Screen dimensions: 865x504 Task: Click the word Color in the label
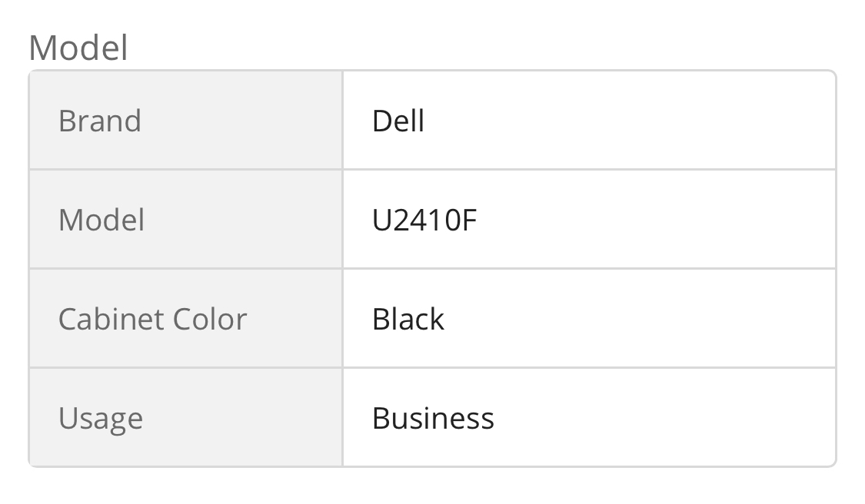210,320
